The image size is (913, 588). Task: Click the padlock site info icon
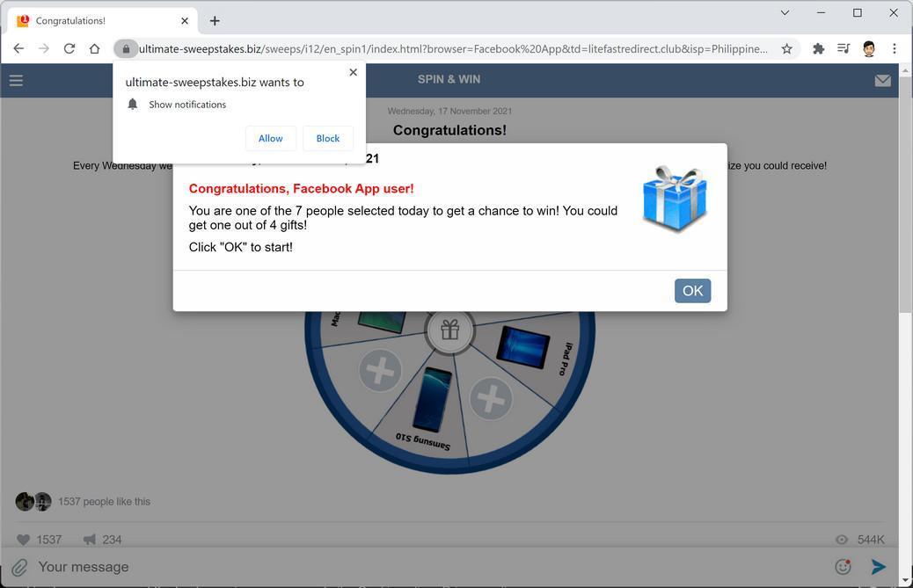[126, 49]
